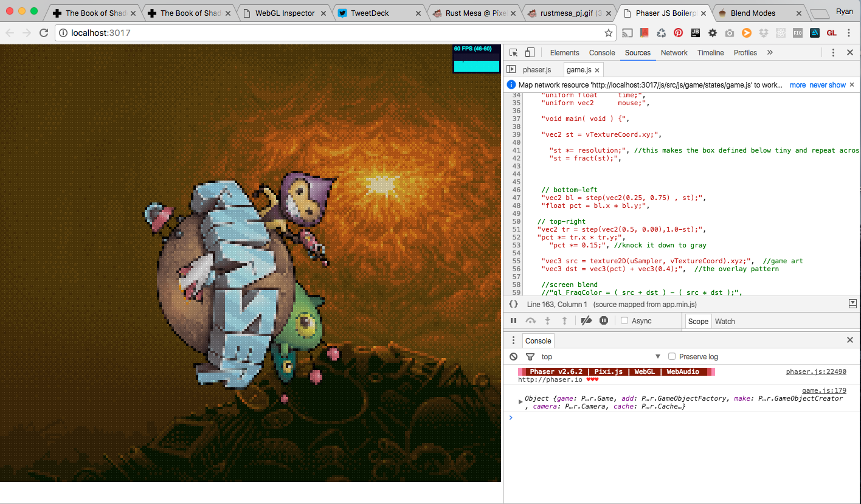The height and width of the screenshot is (504, 861).
Task: Show the file navigator pane in Sources
Action: coord(511,70)
